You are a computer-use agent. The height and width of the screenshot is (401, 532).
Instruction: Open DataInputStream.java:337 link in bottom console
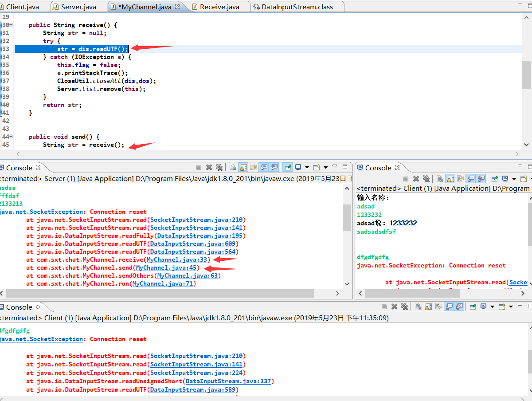pos(228,381)
